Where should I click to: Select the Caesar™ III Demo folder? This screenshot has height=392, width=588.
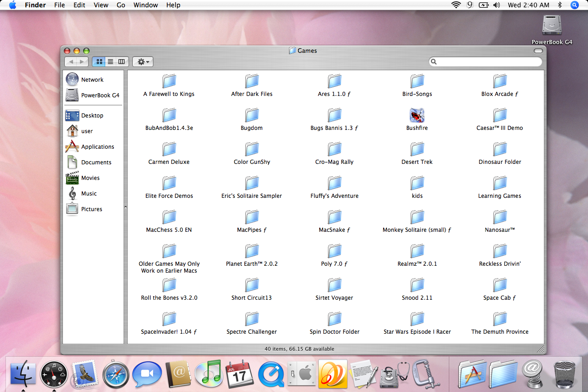coord(500,115)
